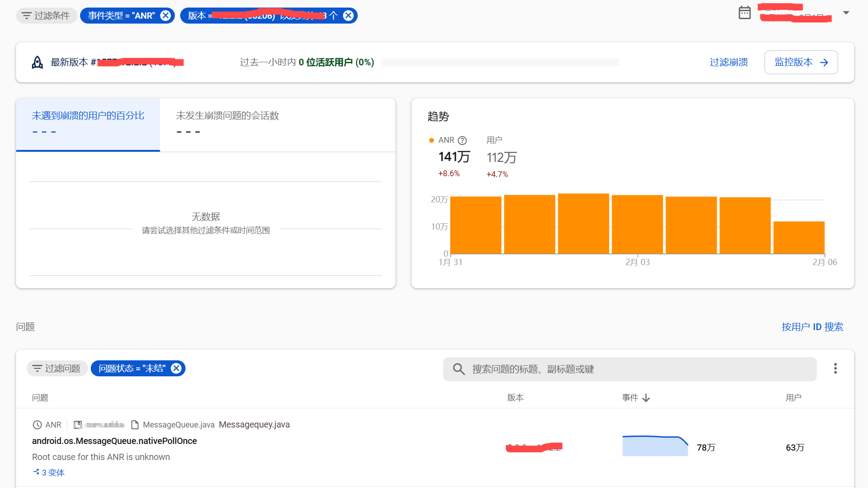
Task: Click the last orange bar for 2月 06
Action: 799,238
